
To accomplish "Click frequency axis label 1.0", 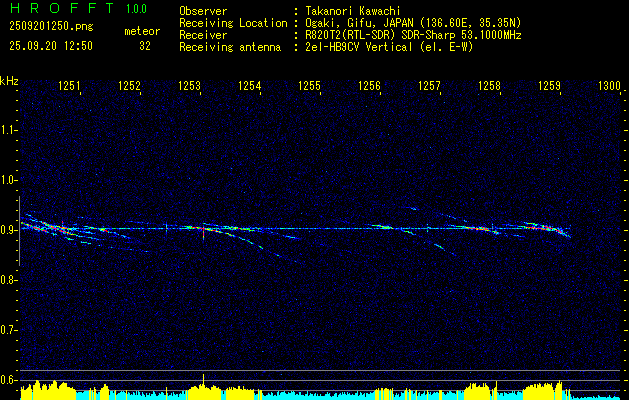I will (x=9, y=180).
